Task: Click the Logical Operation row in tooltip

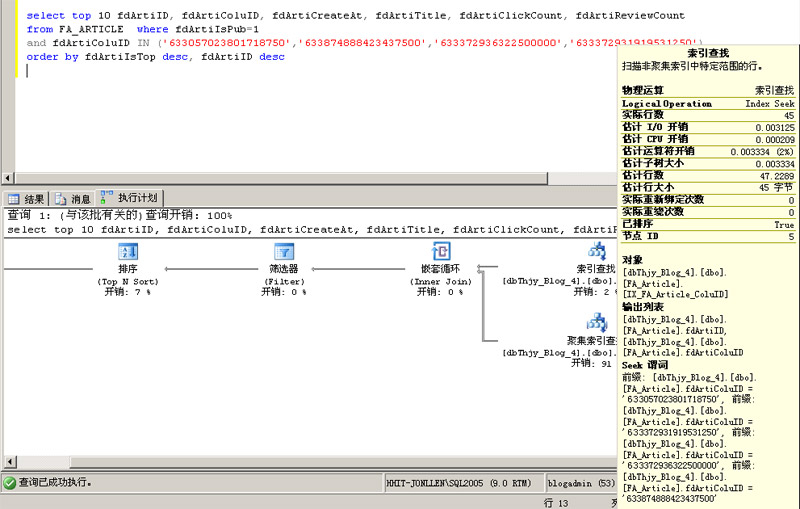Action: point(708,104)
